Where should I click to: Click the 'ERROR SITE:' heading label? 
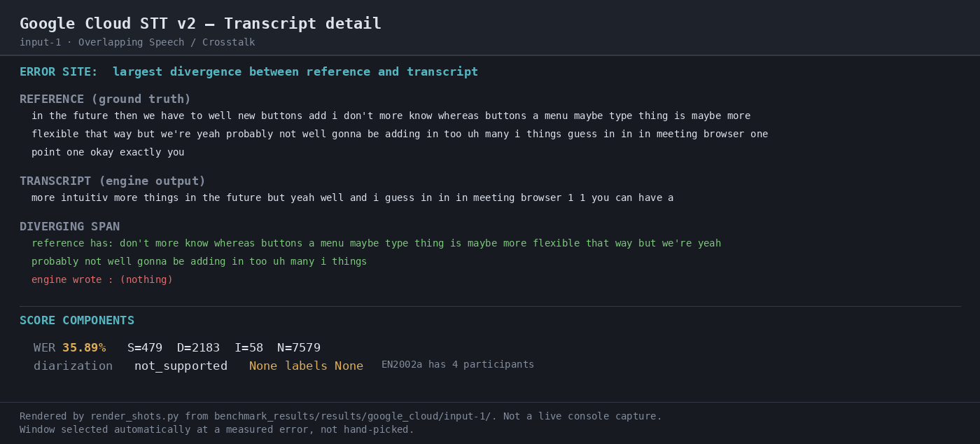(59, 72)
